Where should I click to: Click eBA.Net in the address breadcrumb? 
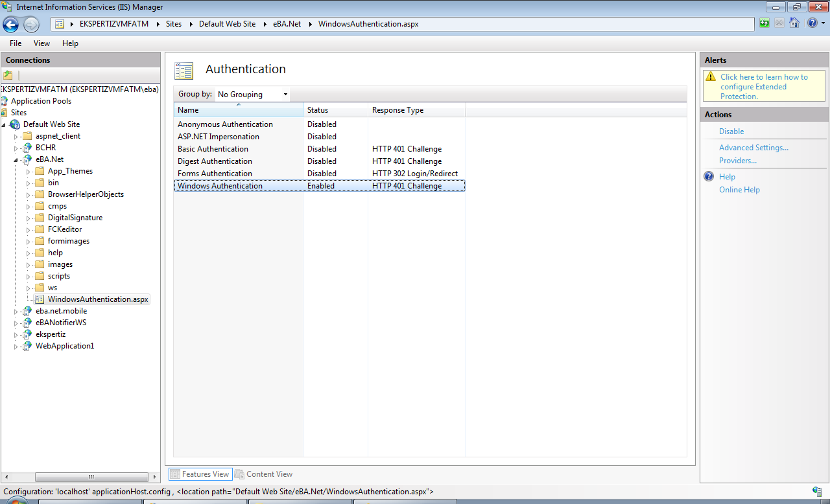coord(287,24)
